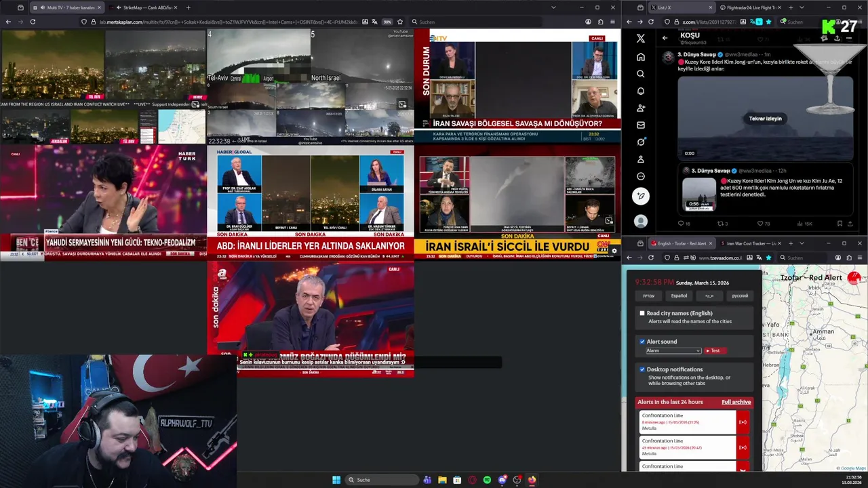Replay video with Tekrar izleyin button
Viewport: 868px width, 488px height.
[765, 119]
